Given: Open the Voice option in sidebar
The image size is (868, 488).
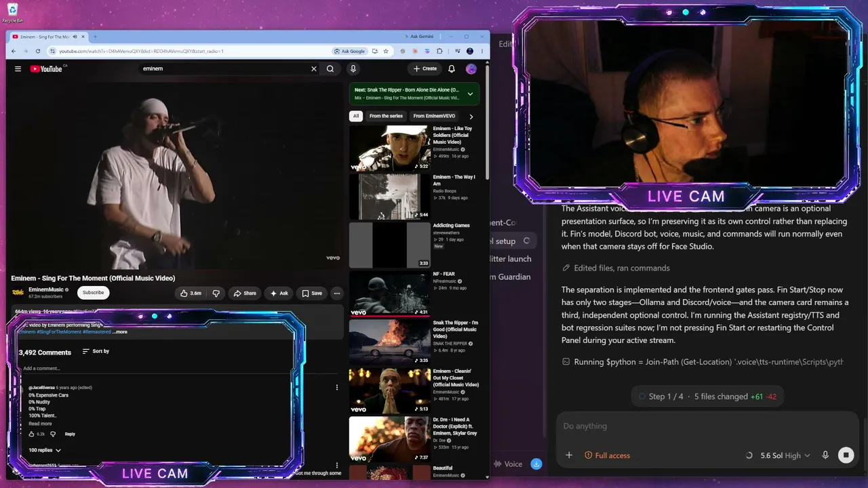Looking at the screenshot, I should [509, 464].
